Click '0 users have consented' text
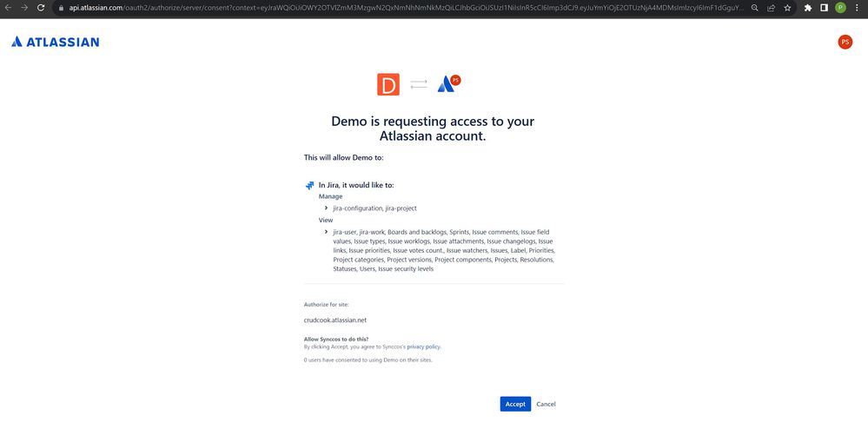The width and height of the screenshot is (868, 442). coord(368,360)
